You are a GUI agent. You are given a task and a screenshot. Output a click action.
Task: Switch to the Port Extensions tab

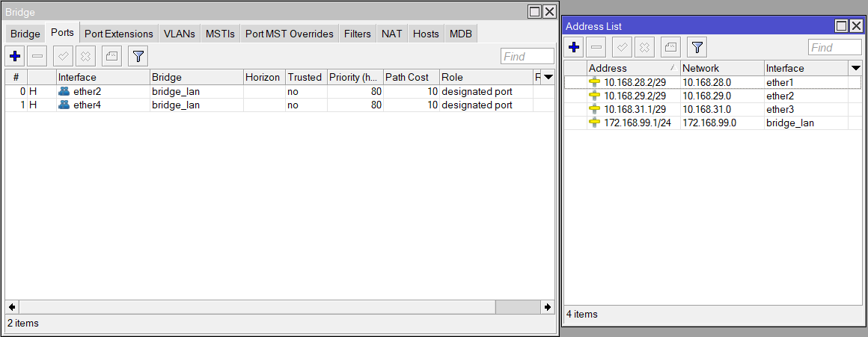(118, 34)
